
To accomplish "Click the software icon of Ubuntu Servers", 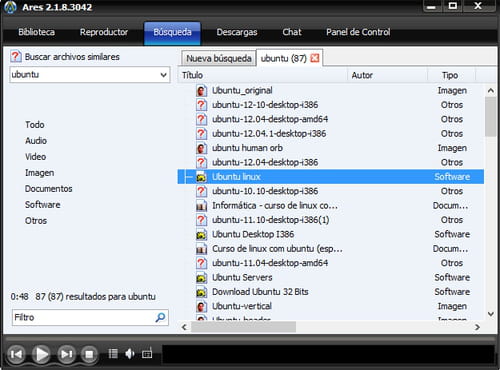I will pyautogui.click(x=201, y=278).
